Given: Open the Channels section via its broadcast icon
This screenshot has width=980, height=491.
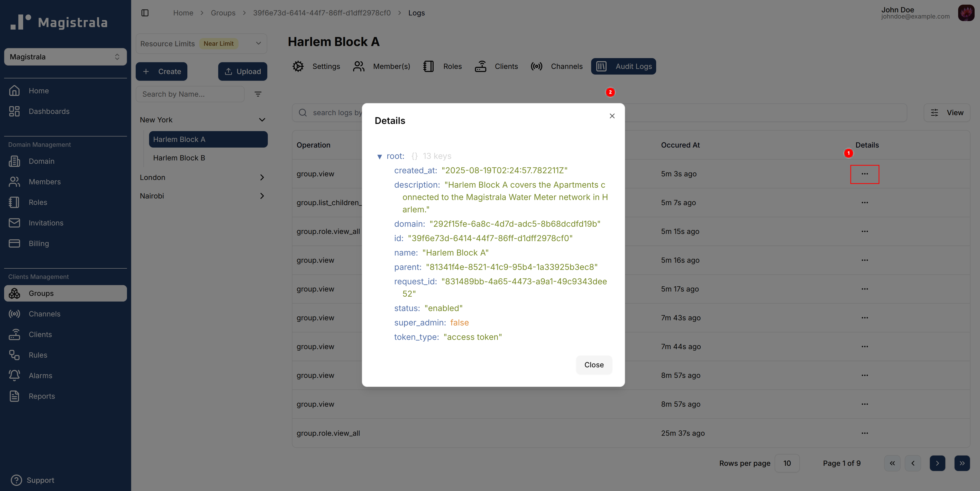Looking at the screenshot, I should [x=536, y=66].
